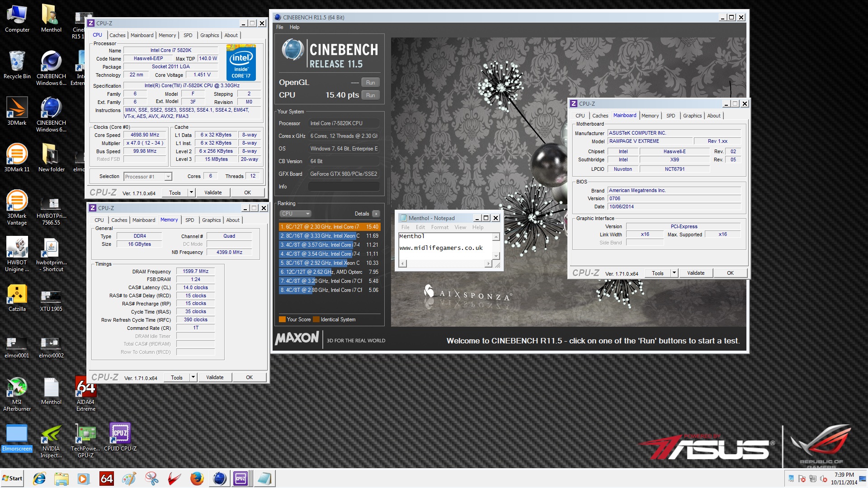This screenshot has height=488, width=868.
Task: Open the Catzilla benchmark desktop icon
Action: [17, 298]
